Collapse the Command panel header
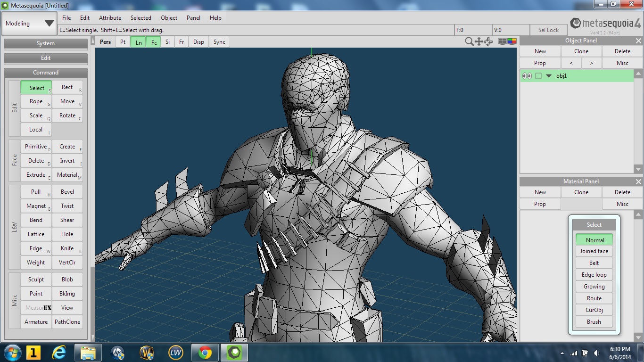Screen dimensions: 644x362 click(x=45, y=73)
